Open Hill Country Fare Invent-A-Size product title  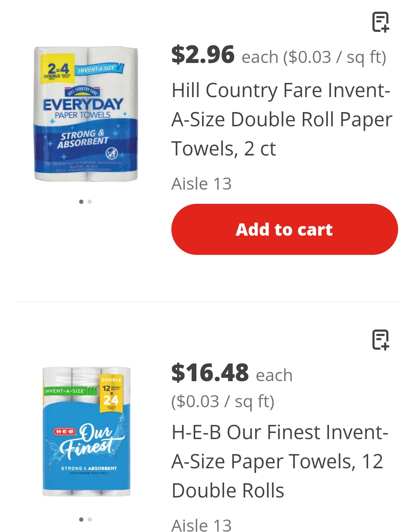click(x=281, y=119)
